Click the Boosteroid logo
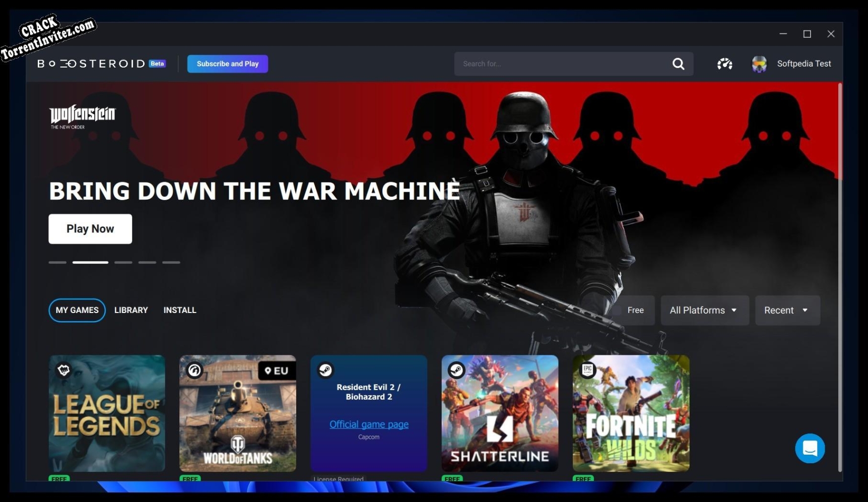868x502 pixels. (91, 64)
